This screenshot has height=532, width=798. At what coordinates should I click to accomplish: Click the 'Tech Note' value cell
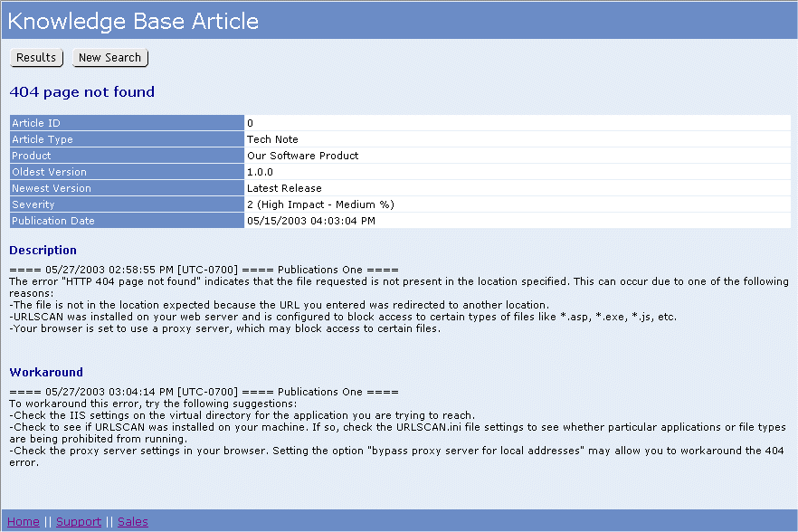tap(273, 139)
